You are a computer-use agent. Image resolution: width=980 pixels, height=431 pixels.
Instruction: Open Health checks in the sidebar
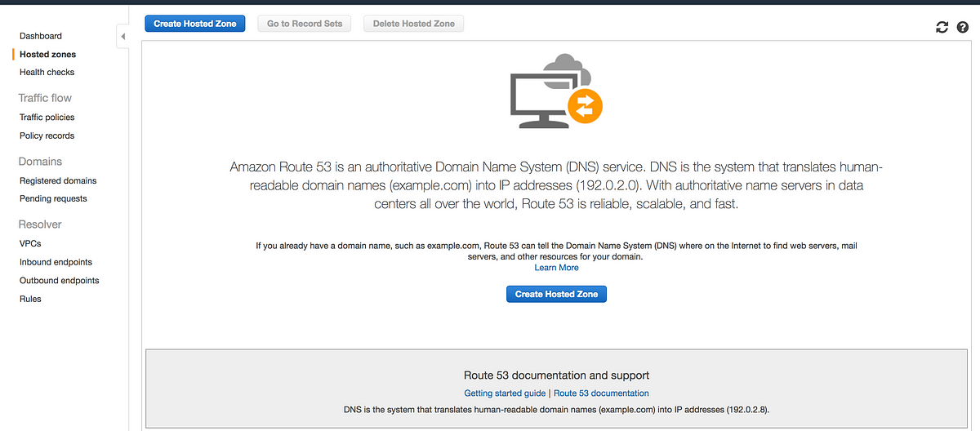tap(47, 72)
